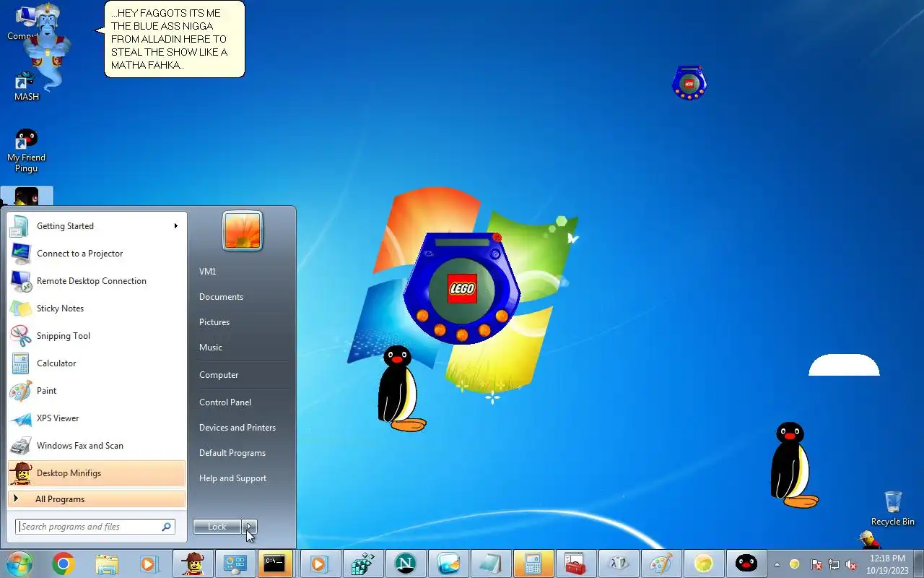Launch Google Chrome from the taskbar
The image size is (924, 578).
click(64, 564)
